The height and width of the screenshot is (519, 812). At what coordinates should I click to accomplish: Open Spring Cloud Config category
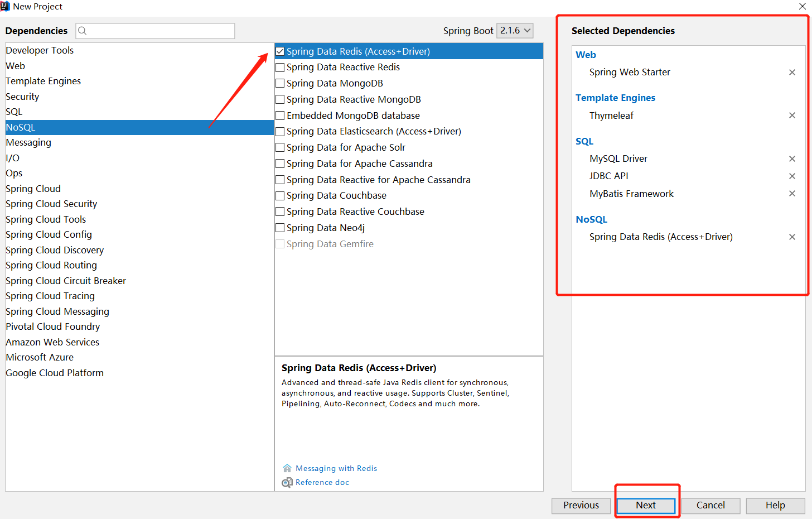click(139, 234)
